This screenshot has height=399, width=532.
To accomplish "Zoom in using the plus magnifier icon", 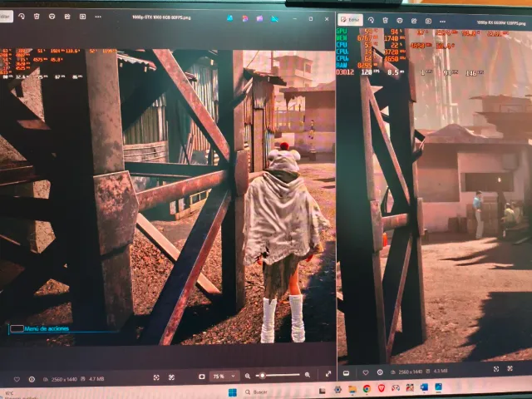I will pos(308,375).
